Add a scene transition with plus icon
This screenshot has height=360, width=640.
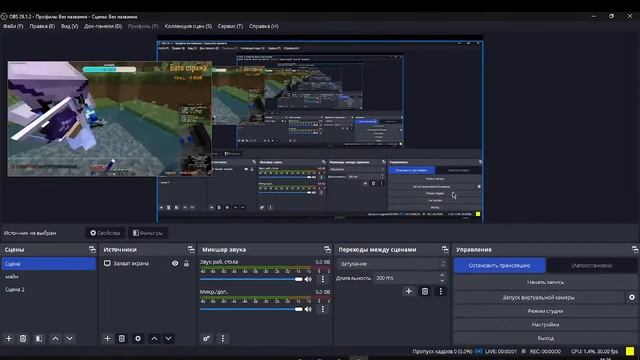click(409, 291)
